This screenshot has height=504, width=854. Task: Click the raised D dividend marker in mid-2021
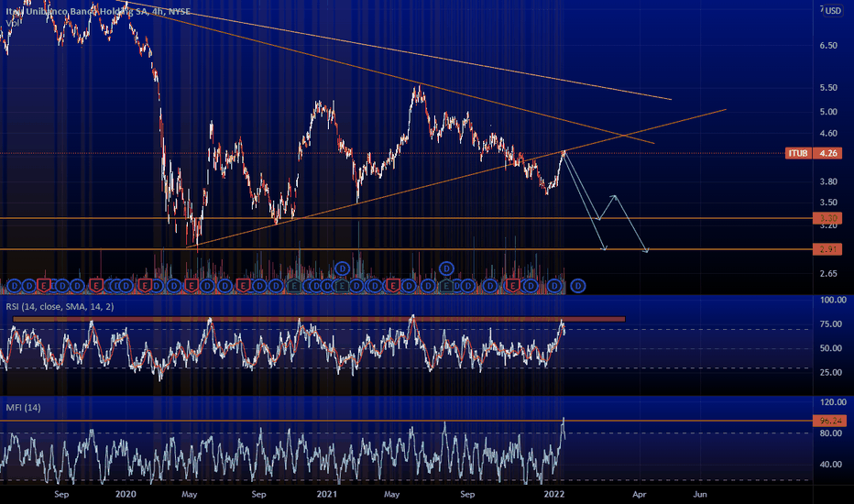pos(446,268)
